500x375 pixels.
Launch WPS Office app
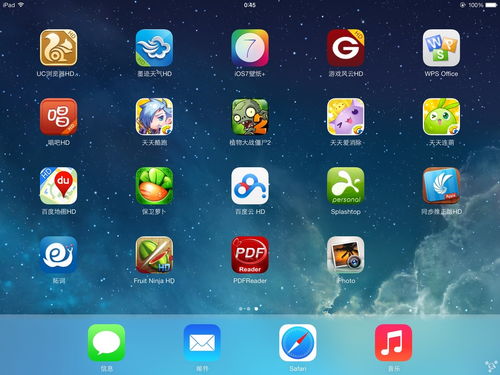441,48
